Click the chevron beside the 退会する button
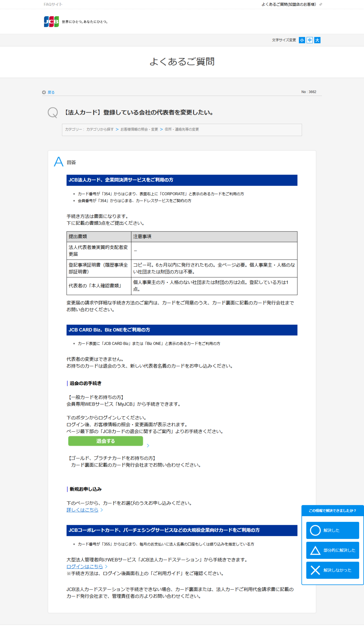Viewport: 364px width, 626px height. click(x=148, y=445)
